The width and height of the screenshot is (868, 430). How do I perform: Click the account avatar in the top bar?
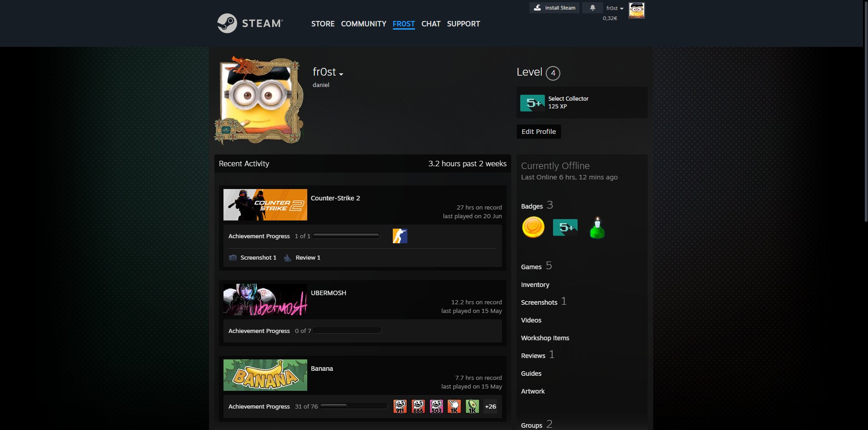[637, 10]
